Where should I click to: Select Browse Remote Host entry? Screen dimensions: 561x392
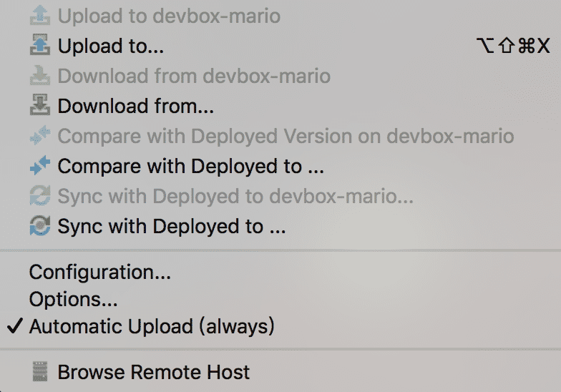(280, 372)
